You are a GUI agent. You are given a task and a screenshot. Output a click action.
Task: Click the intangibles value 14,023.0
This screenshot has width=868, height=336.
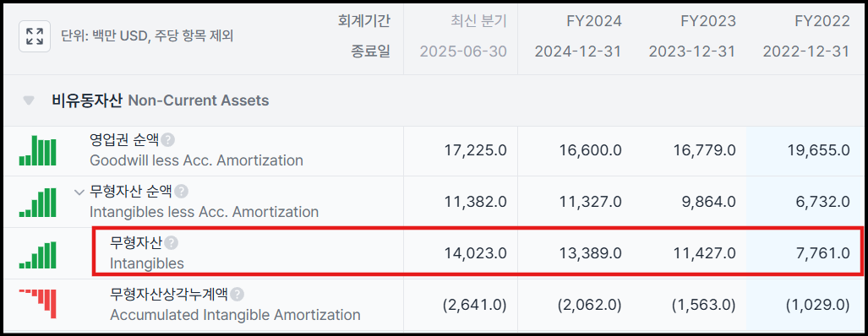point(476,253)
